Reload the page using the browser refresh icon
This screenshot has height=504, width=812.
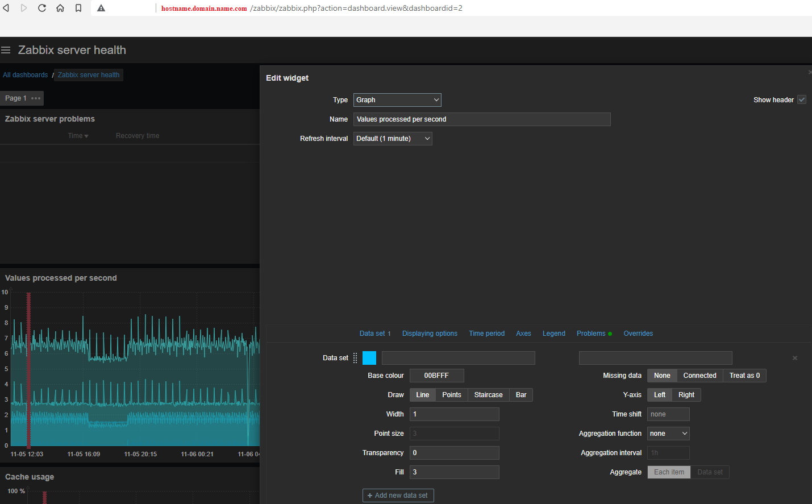41,8
